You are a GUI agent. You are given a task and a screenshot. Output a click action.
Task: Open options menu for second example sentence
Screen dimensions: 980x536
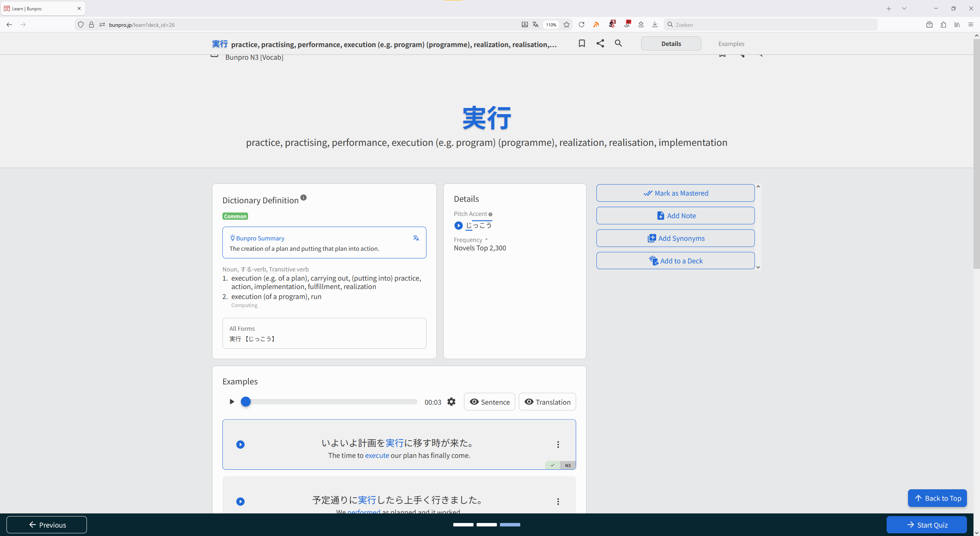[x=558, y=502]
